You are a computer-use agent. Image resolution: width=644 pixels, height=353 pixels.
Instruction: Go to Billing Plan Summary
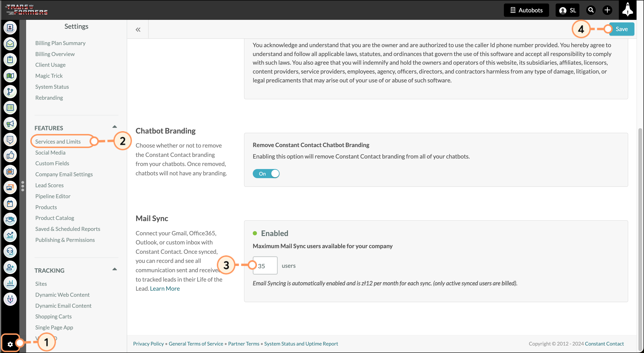(60, 43)
